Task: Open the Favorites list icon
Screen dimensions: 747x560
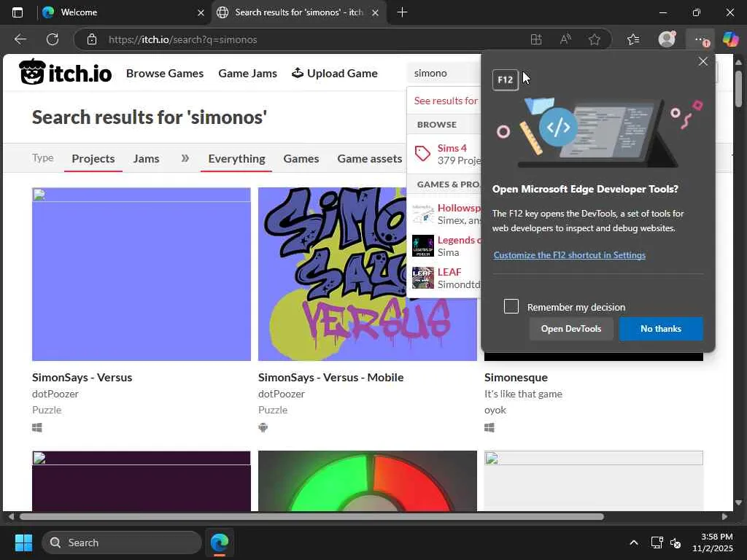Action: coord(633,39)
